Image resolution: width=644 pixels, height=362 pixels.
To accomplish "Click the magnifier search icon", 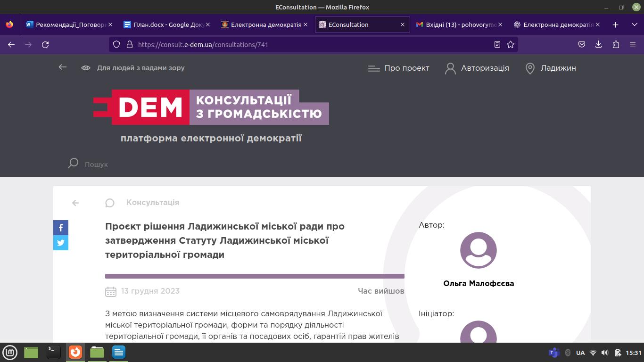I will coord(73,164).
